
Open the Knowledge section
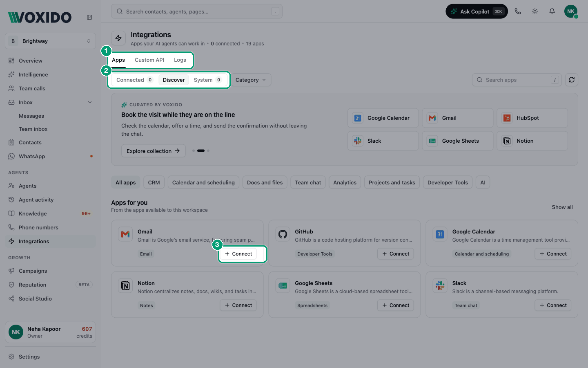tap(50, 213)
